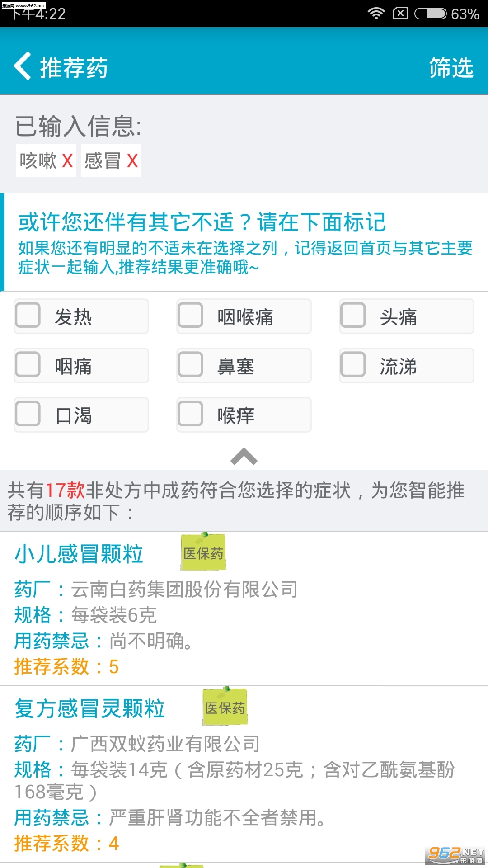Open 小儿感冒颗粒 medicine details
The image size is (488, 868).
coord(79,554)
